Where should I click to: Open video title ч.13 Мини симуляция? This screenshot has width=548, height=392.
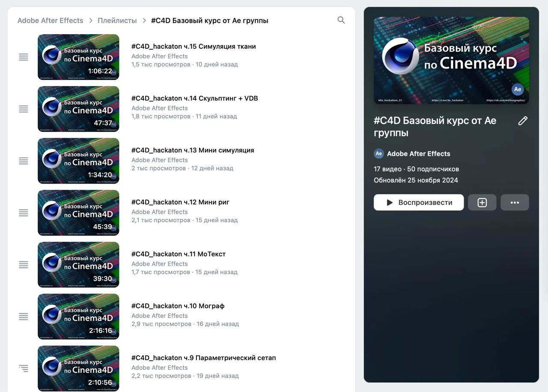[x=192, y=150]
